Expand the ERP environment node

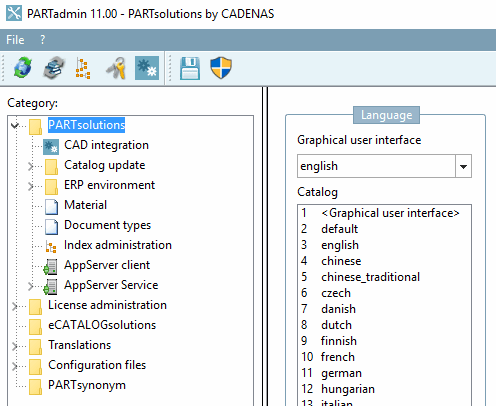tap(30, 186)
